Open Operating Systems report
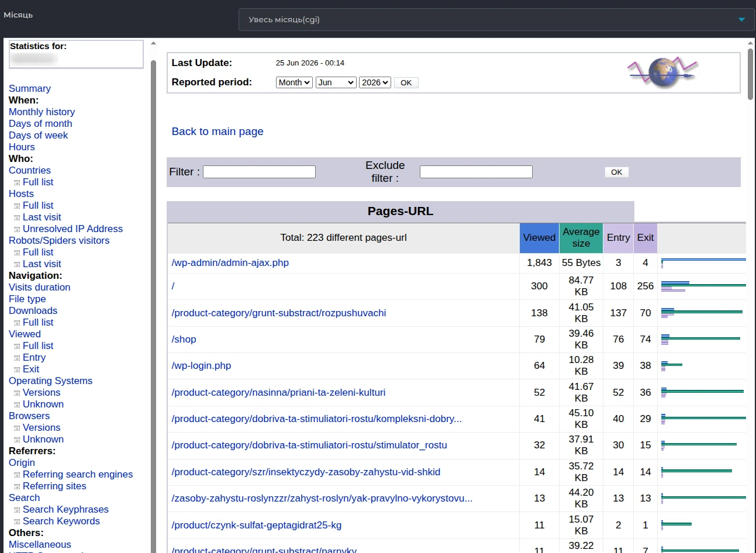Viewport: 756px width, 553px height. (x=50, y=381)
